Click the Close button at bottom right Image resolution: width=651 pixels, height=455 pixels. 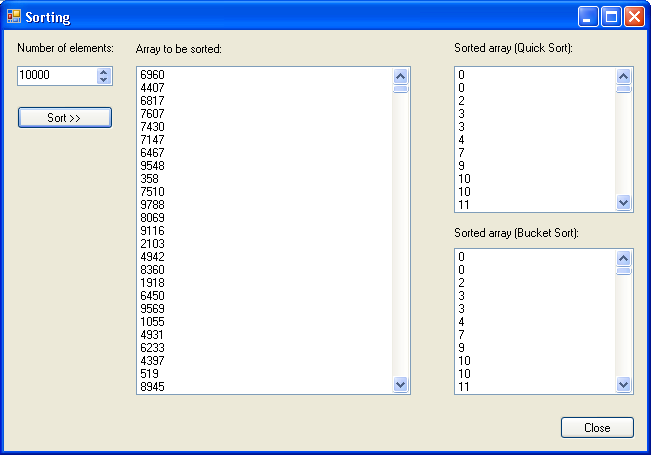pyautogui.click(x=597, y=428)
